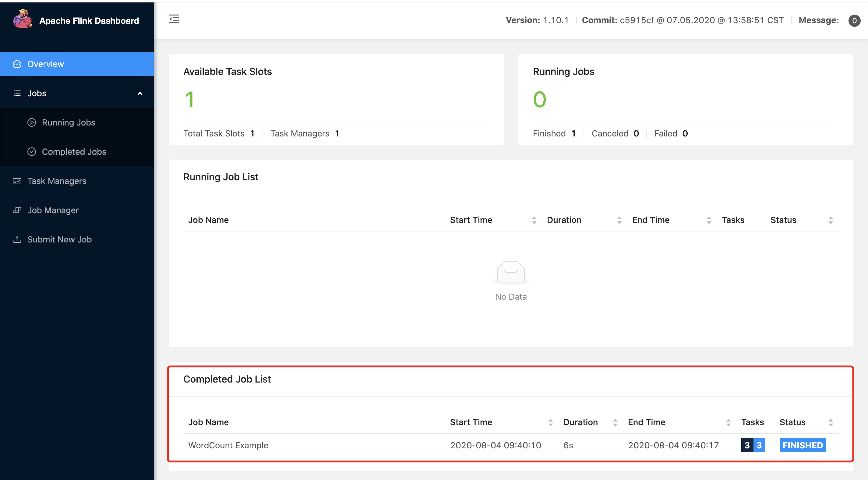
Task: Click the Running Jobs play-circle icon
Action: click(32, 122)
